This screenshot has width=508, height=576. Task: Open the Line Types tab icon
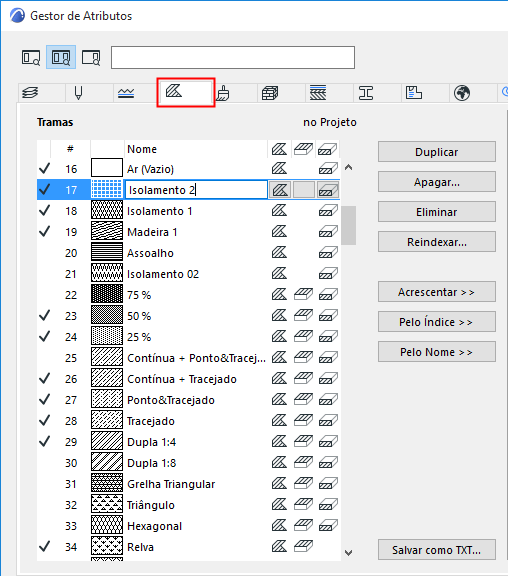[126, 93]
